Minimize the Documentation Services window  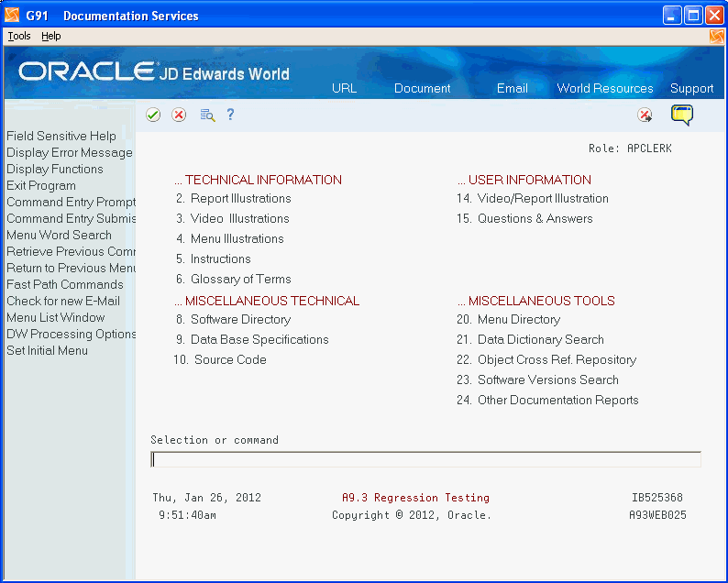pos(672,16)
